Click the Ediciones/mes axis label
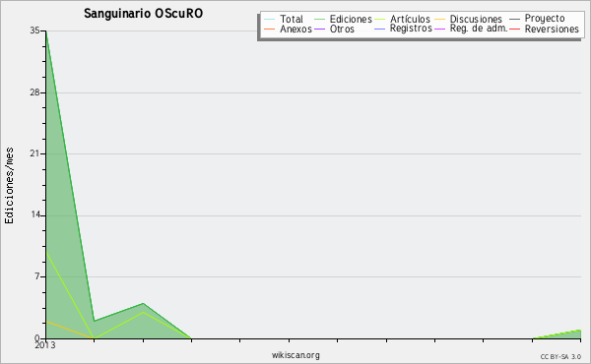Image resolution: width=591 pixels, height=364 pixels. (x=9, y=186)
